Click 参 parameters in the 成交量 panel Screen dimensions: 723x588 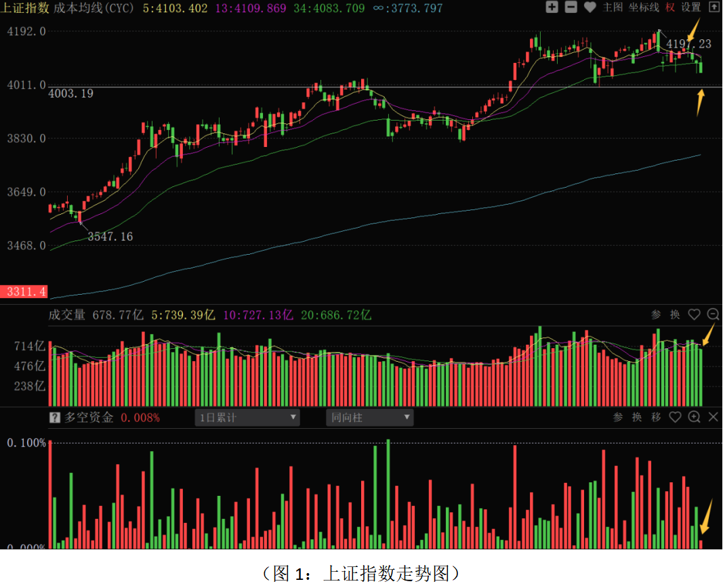pos(656,314)
